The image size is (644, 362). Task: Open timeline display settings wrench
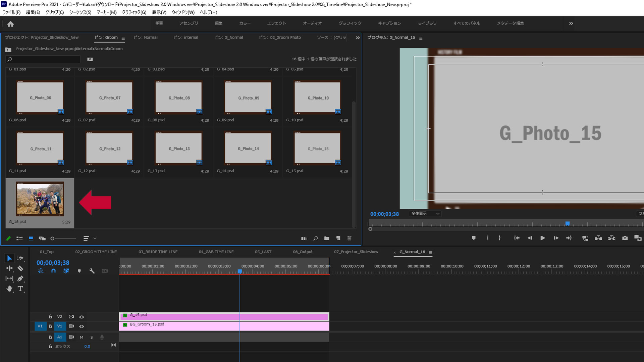point(92,271)
